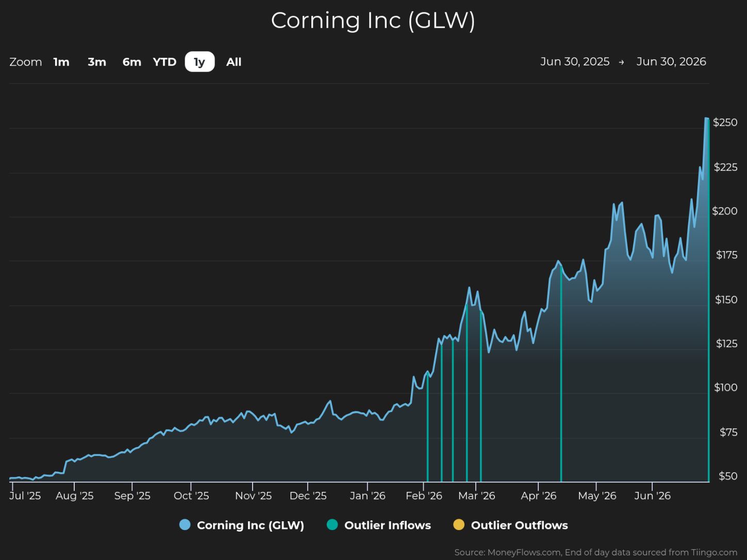Click the end date Jun 30, 2026

tap(671, 62)
